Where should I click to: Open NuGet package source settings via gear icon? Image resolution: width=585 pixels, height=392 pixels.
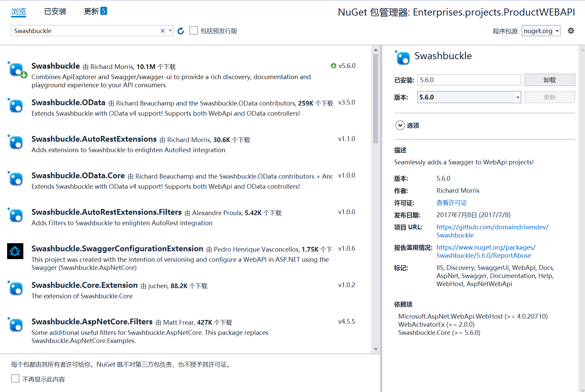click(571, 30)
